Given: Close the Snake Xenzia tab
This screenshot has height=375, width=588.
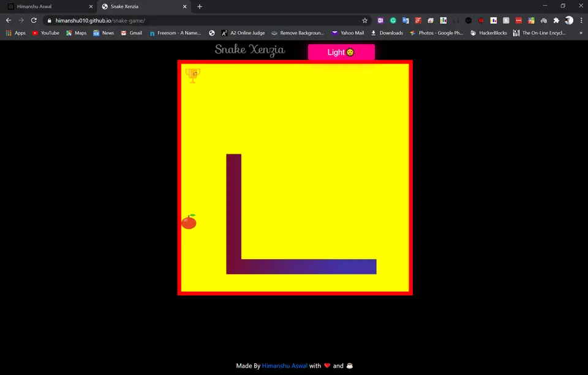Looking at the screenshot, I should [184, 6].
